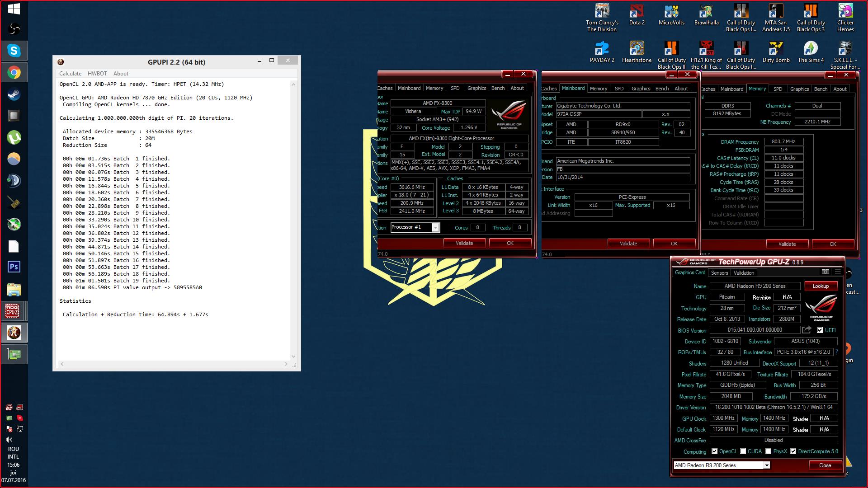The image size is (868, 488).
Task: Click the DRAM Frequency value 803.7 MHz
Action: click(x=783, y=141)
